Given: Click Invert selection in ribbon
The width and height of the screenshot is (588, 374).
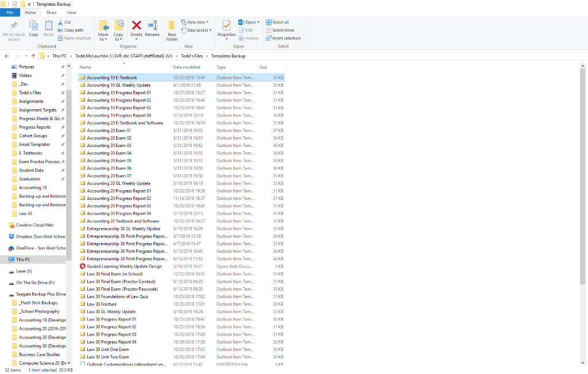Looking at the screenshot, I should 283,38.
